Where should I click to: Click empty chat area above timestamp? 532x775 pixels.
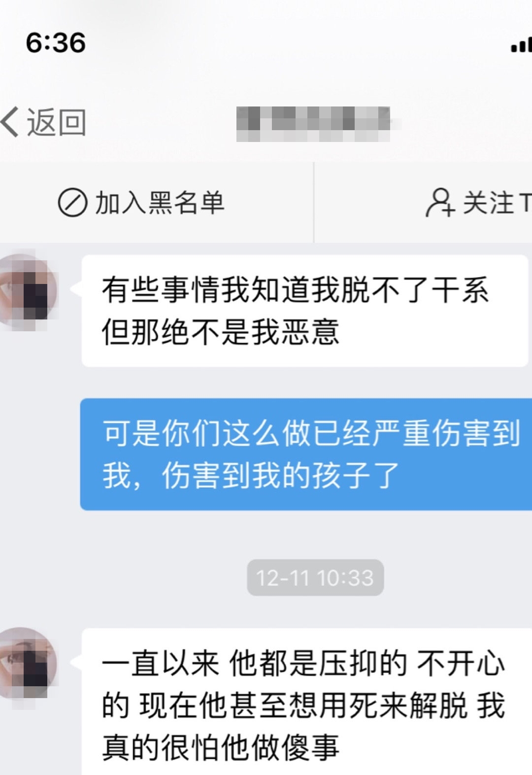[x=266, y=535]
